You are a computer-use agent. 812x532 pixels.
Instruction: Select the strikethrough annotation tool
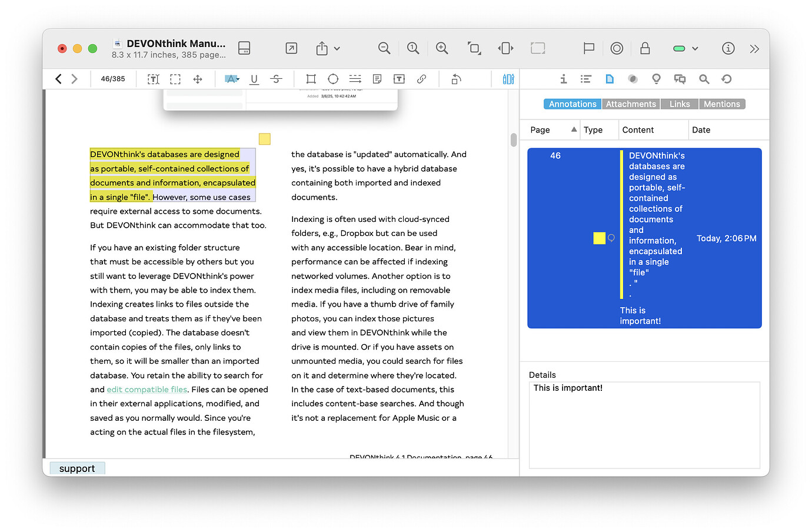277,78
